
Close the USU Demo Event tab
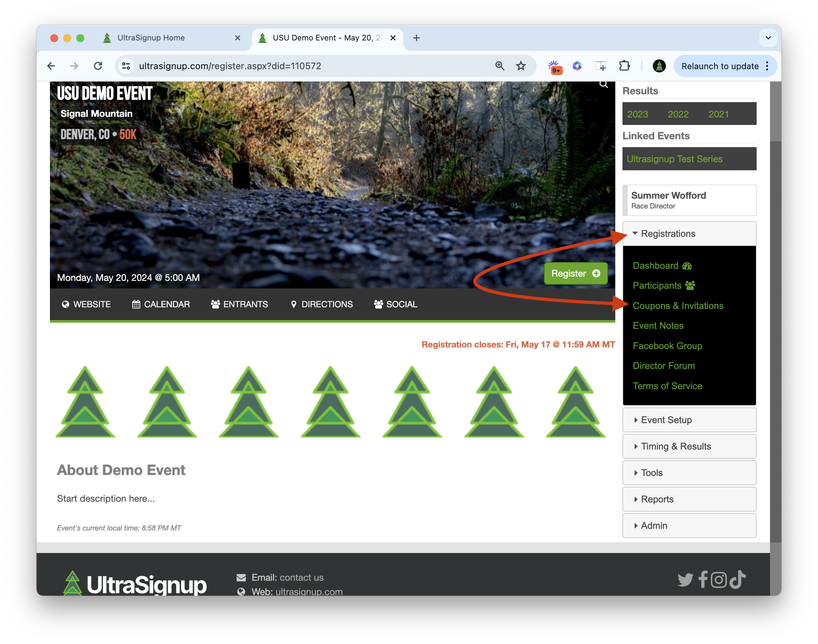(393, 38)
